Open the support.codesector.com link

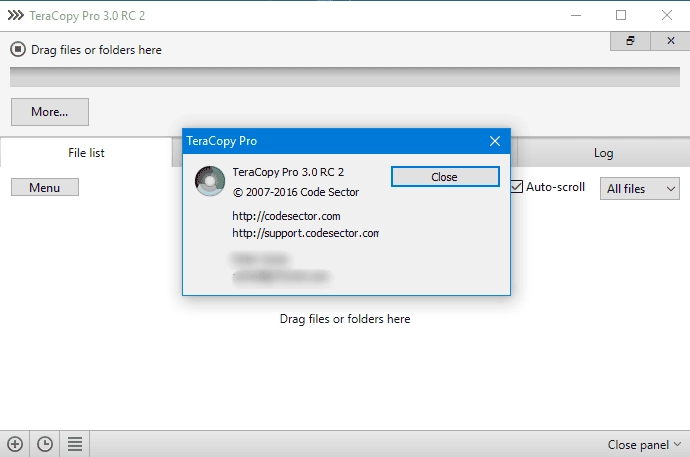click(305, 233)
